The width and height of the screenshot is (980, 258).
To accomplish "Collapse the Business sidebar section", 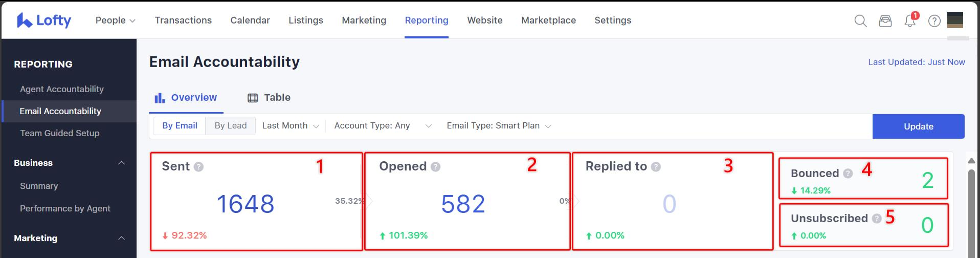I will [121, 163].
